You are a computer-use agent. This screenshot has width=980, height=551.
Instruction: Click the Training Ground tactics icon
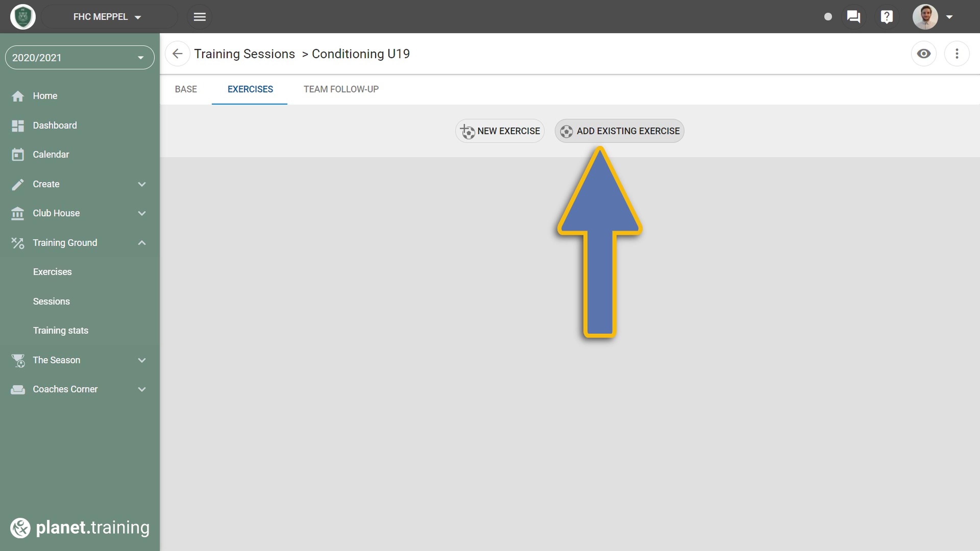pos(18,243)
